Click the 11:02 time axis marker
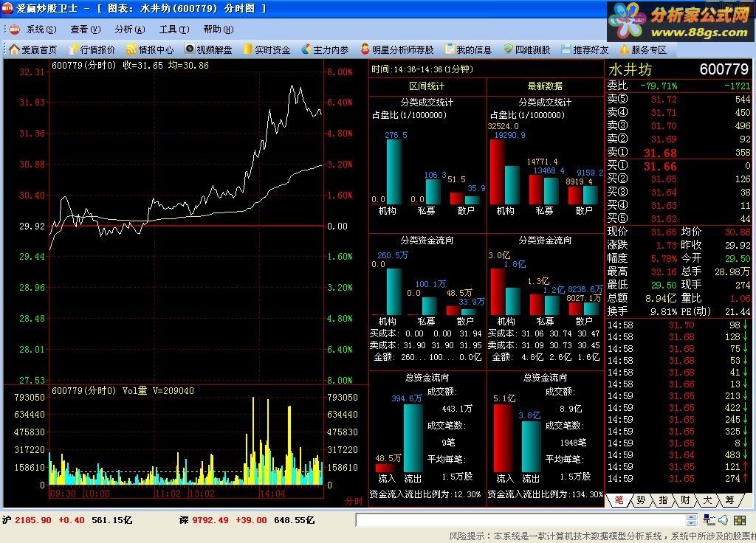 point(168,494)
